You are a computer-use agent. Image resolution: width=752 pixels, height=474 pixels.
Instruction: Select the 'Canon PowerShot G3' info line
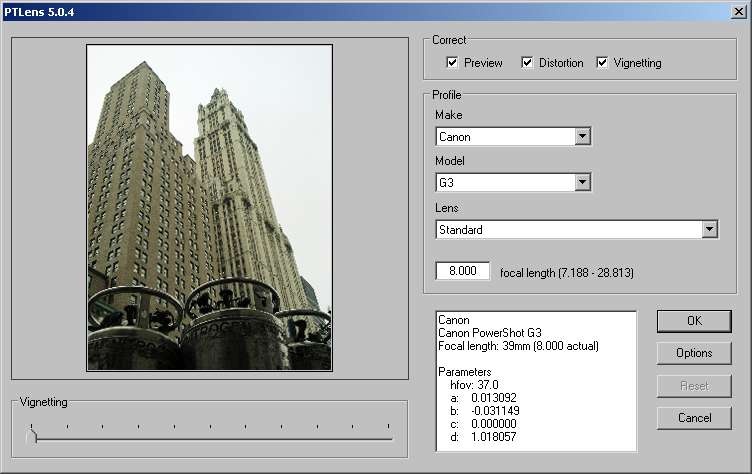(x=490, y=333)
